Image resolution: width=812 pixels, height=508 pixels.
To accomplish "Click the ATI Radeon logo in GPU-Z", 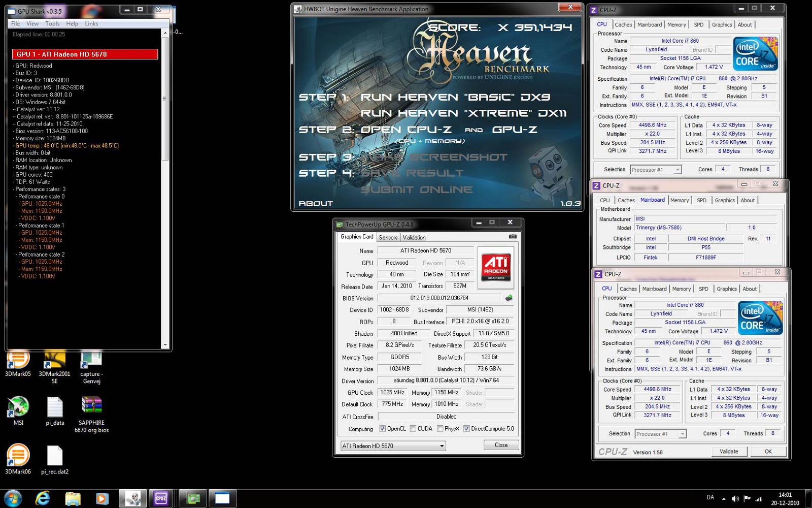I will [495, 268].
